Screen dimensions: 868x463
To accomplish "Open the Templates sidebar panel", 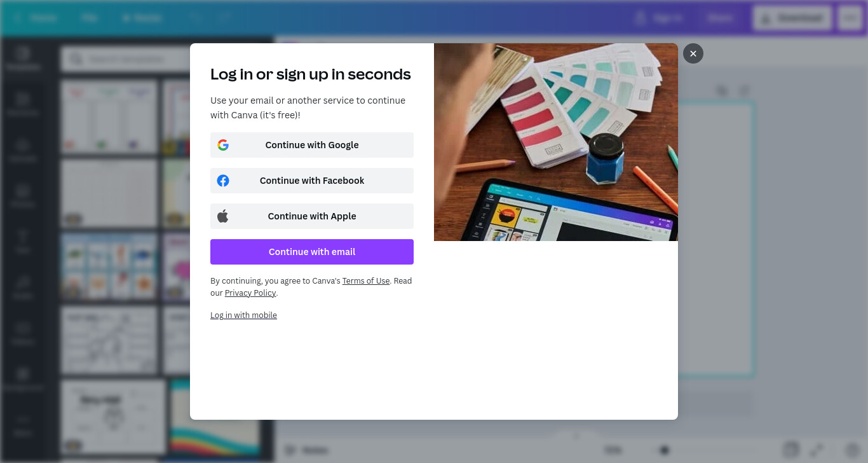I will [23, 59].
